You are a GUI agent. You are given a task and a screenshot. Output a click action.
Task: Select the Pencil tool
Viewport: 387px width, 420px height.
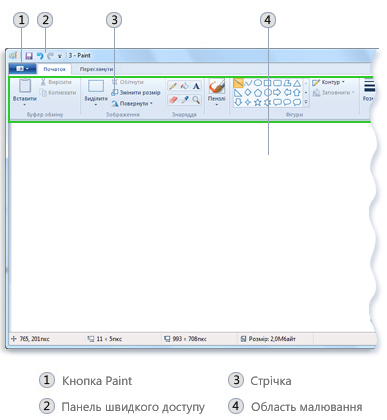173,86
